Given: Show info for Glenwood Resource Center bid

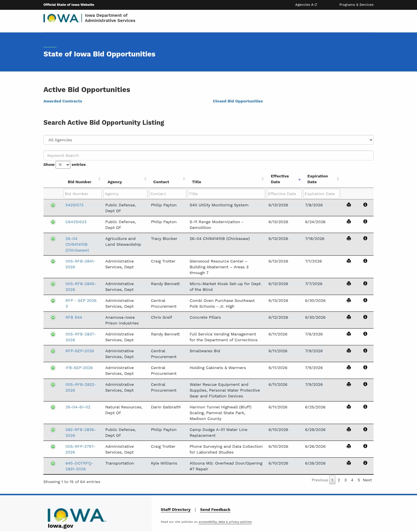Looking at the screenshot, I should pyautogui.click(x=365, y=261).
